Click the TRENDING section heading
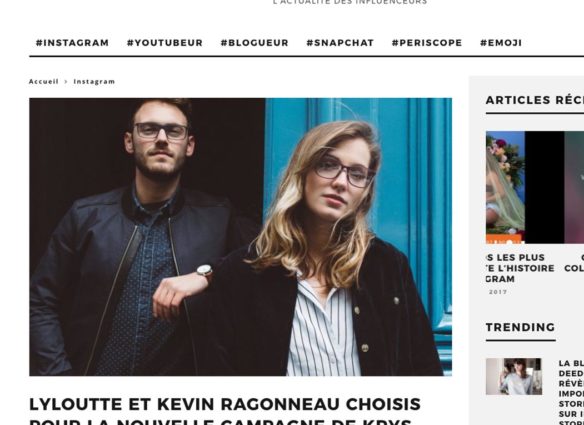Image resolution: width=584 pixels, height=425 pixels. 520,327
